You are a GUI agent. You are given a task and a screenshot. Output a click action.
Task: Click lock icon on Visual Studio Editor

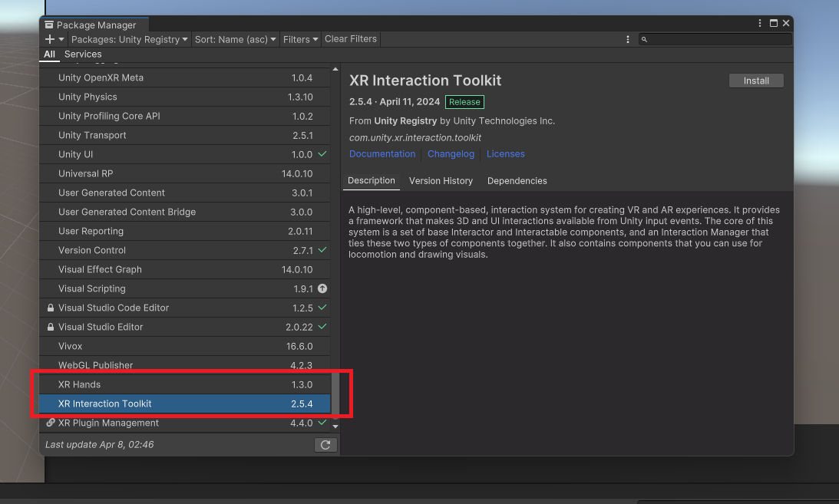pos(51,327)
